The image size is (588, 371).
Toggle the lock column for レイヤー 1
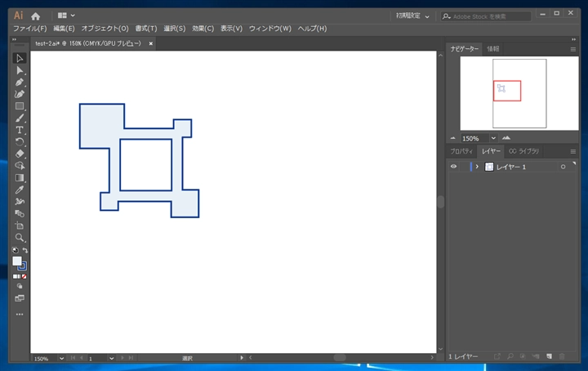(x=464, y=167)
